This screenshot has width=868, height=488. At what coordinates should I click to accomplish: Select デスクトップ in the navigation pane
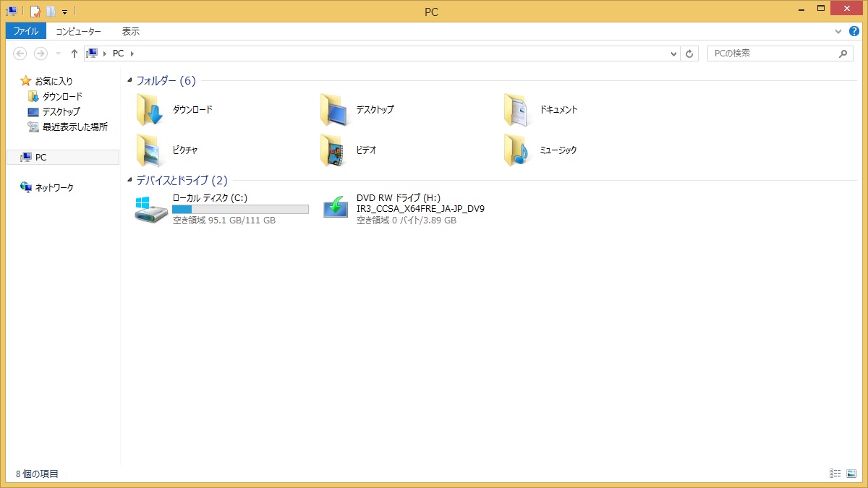[61, 112]
